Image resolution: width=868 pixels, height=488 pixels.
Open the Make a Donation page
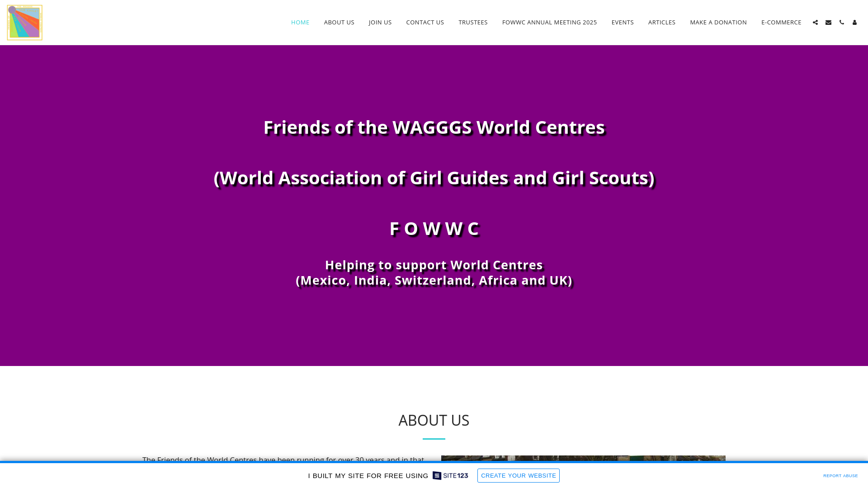click(x=718, y=22)
